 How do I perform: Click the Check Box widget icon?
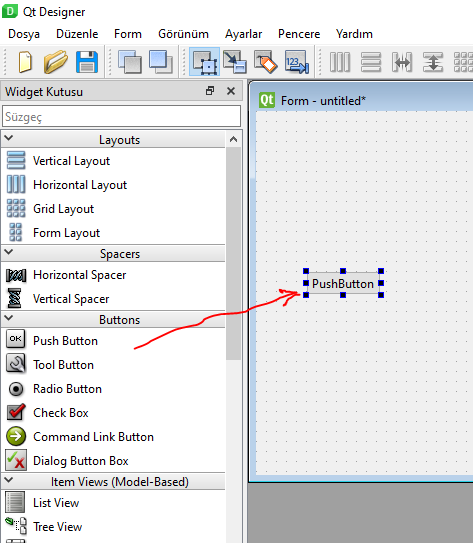point(16,412)
